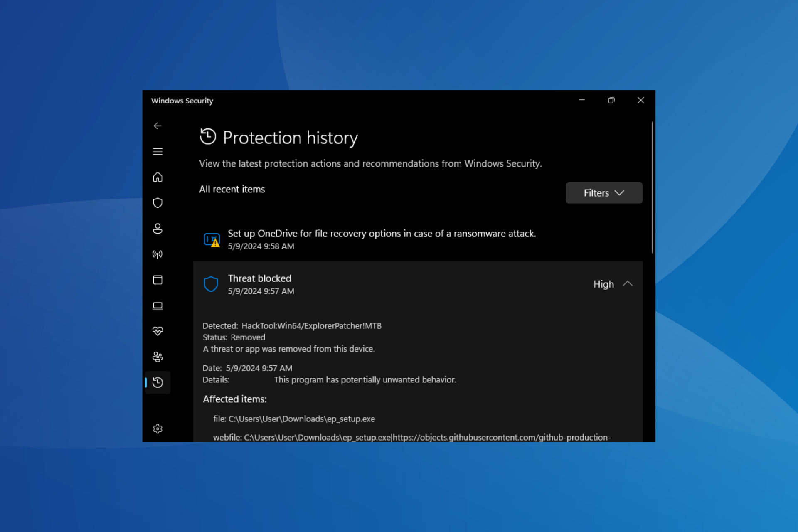Click the All recent items label
Screen dimensions: 798x532
click(232, 189)
